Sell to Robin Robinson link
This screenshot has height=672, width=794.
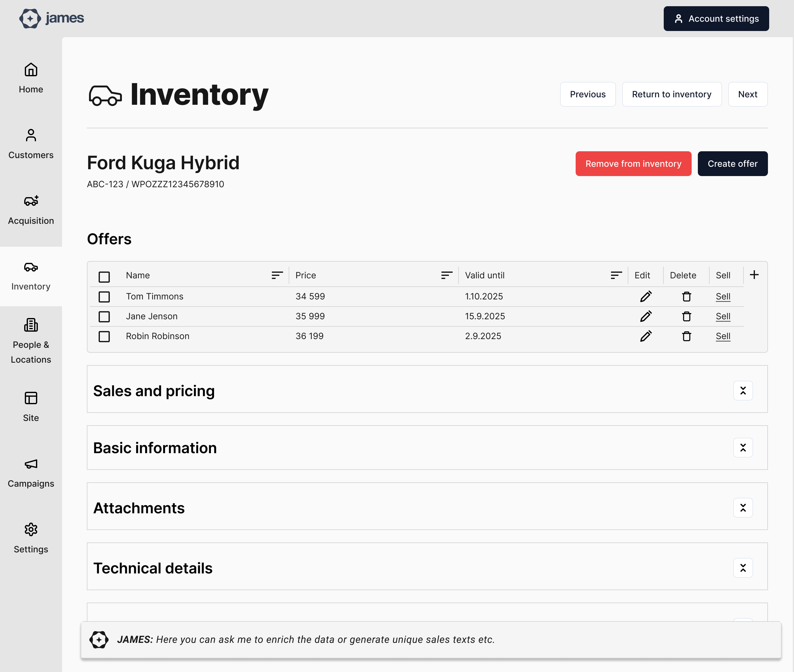coord(723,336)
